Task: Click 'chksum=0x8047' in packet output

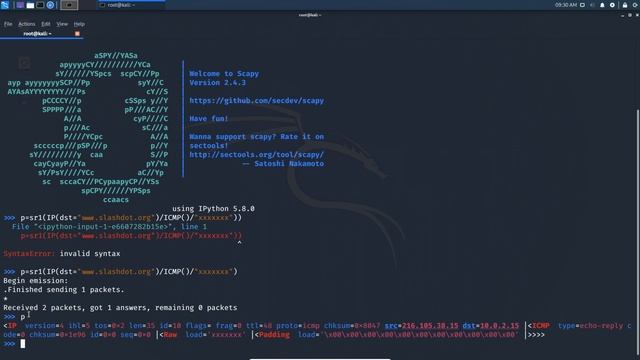Action: click(x=352, y=326)
